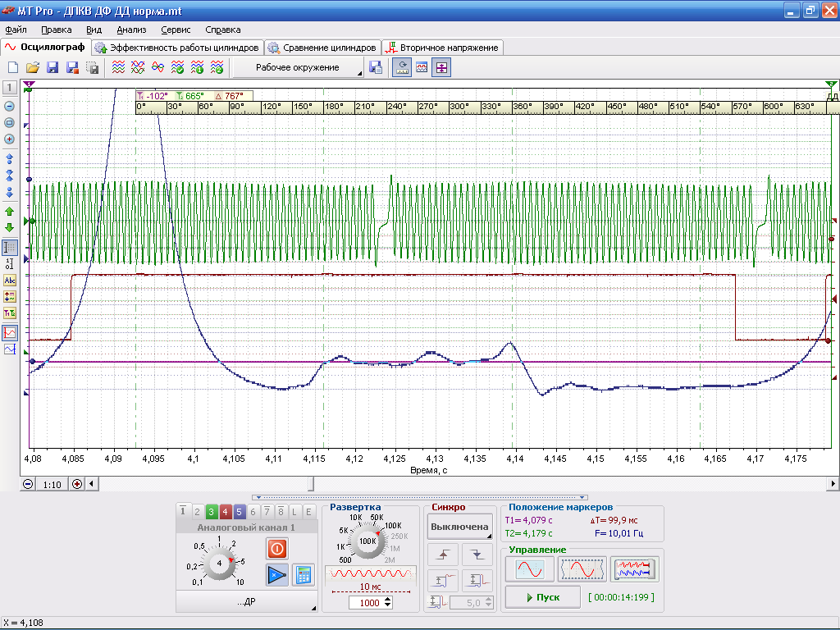Click the waveform icon with green checkmark
Viewport: 840px width, 630px height.
coord(177,67)
